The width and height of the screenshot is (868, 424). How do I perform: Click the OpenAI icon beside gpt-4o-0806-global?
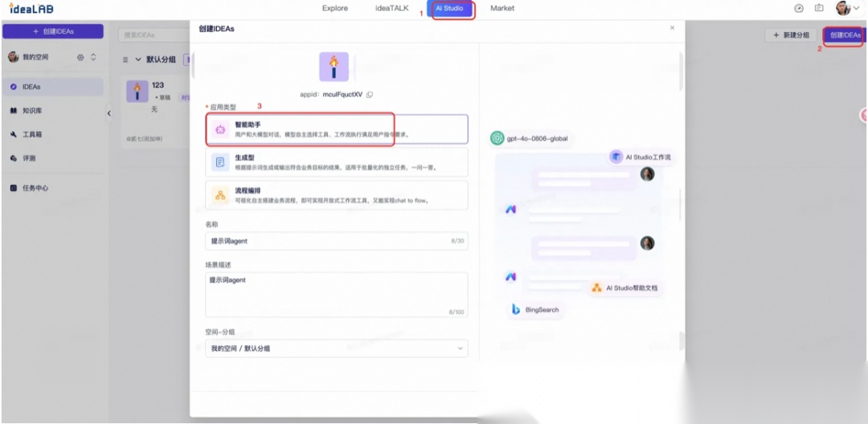497,138
